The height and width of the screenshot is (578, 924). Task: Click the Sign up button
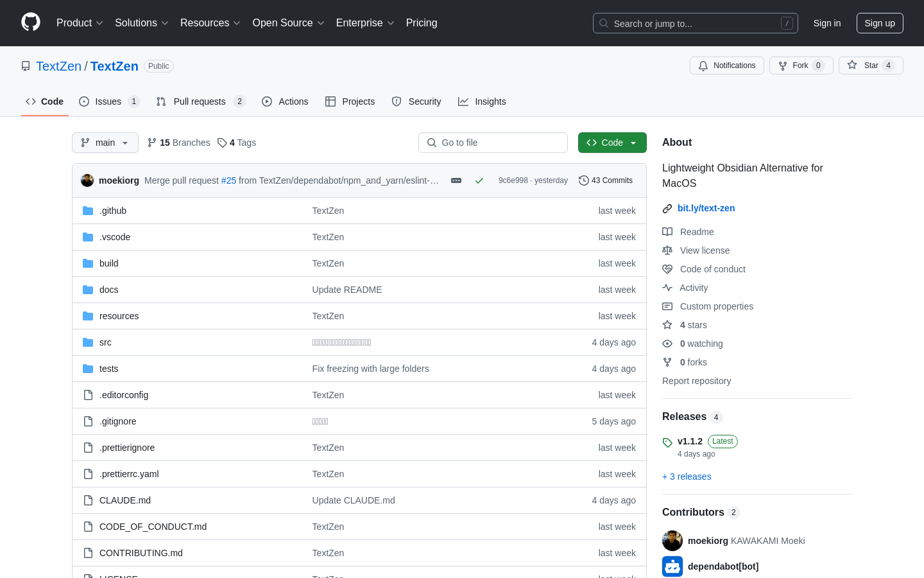pyautogui.click(x=880, y=23)
